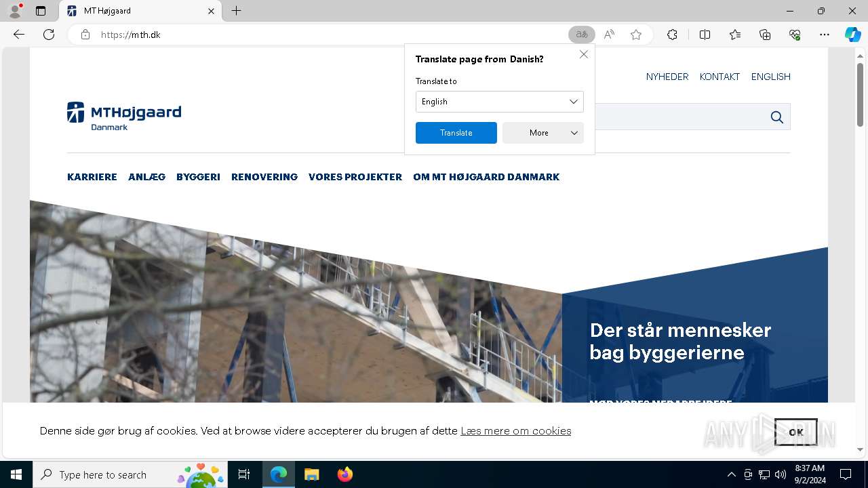The width and height of the screenshot is (868, 488).
Task: Click the site search magnifier
Action: tap(777, 117)
